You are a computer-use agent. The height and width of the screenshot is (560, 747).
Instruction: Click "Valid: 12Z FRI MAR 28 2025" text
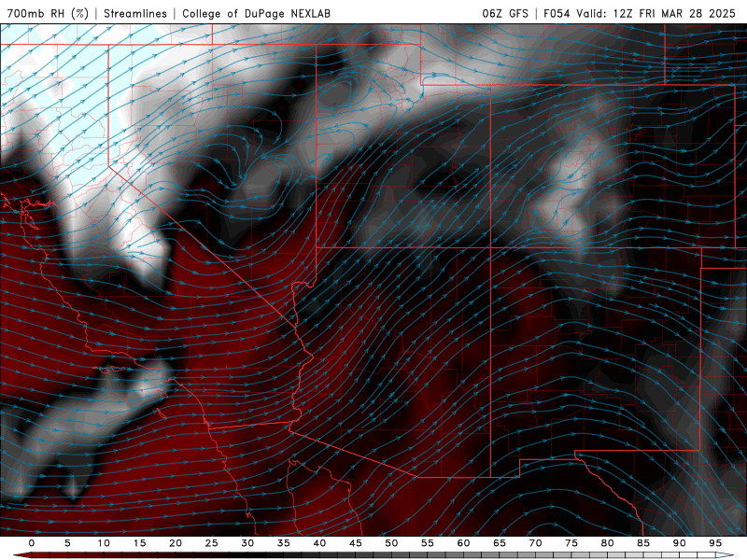click(x=656, y=13)
